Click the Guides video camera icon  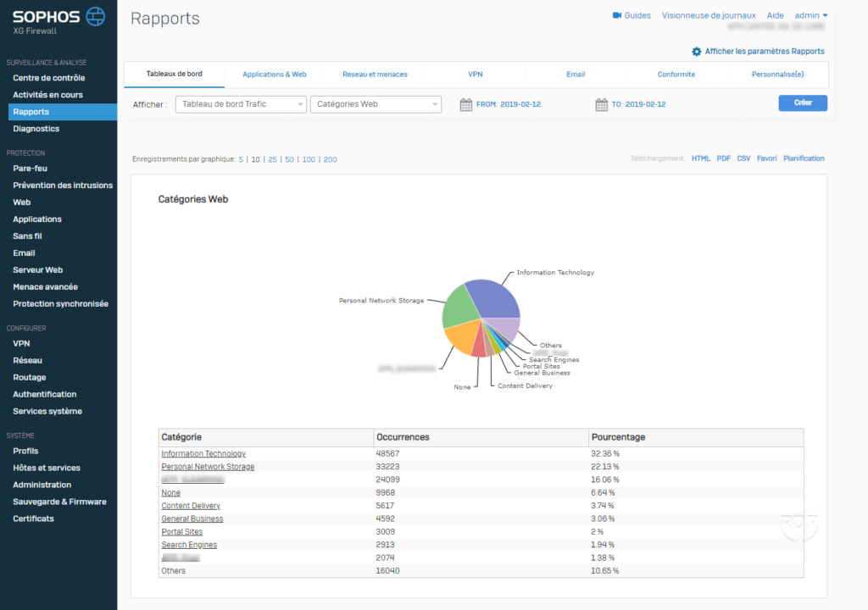point(617,15)
